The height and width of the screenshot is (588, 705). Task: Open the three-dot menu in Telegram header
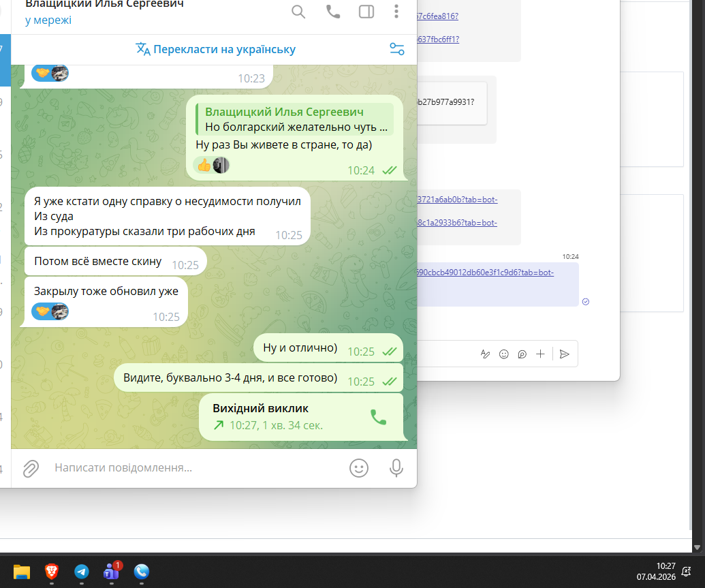click(396, 12)
